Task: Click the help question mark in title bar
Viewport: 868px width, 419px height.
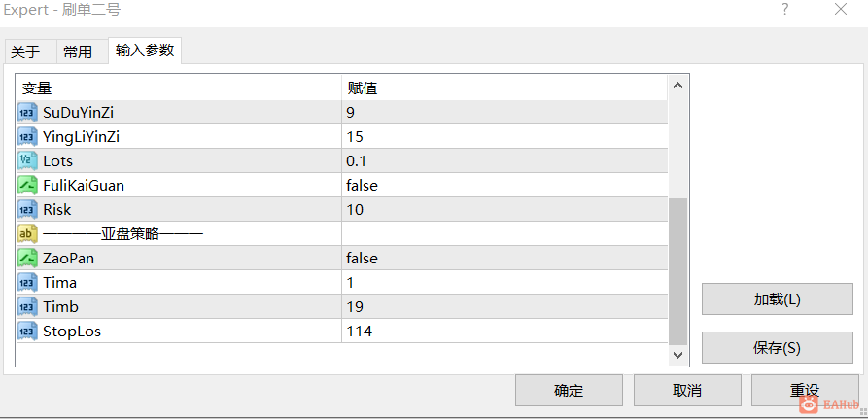Action: coord(785,9)
